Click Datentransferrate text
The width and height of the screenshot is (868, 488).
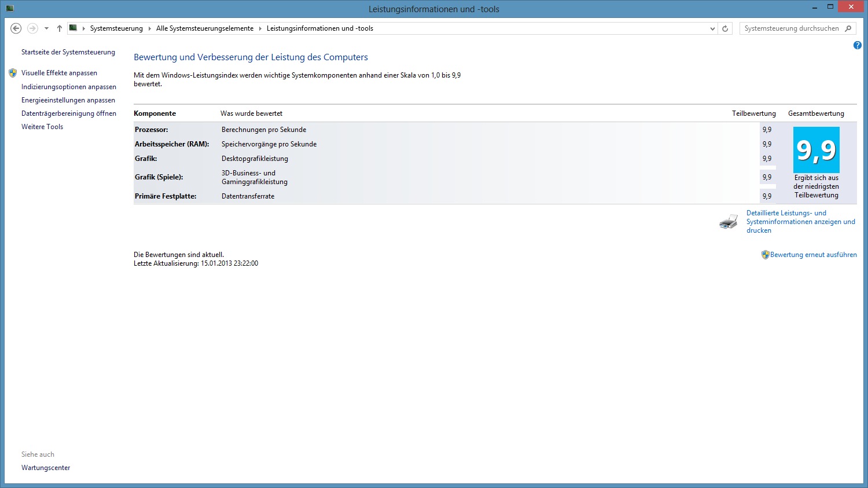tap(248, 196)
